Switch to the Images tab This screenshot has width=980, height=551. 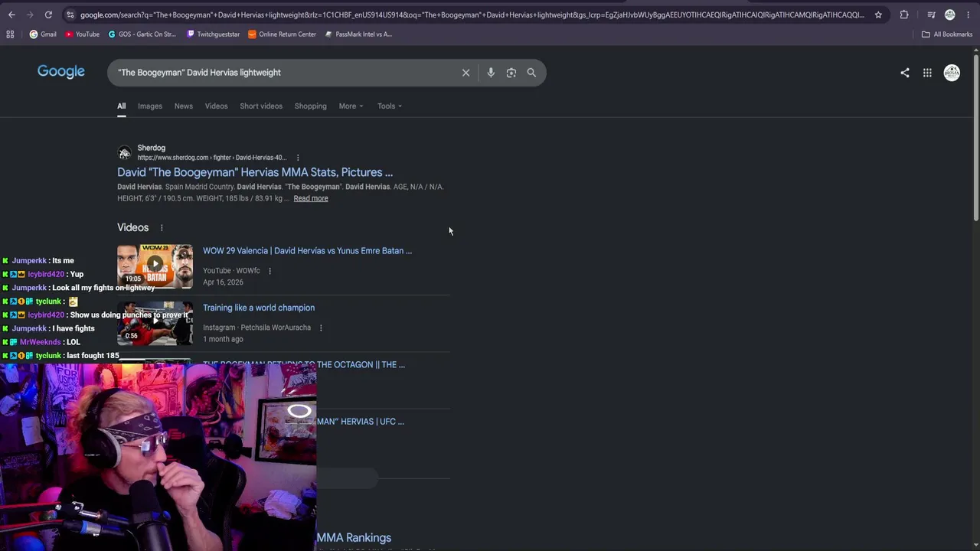[x=150, y=106]
